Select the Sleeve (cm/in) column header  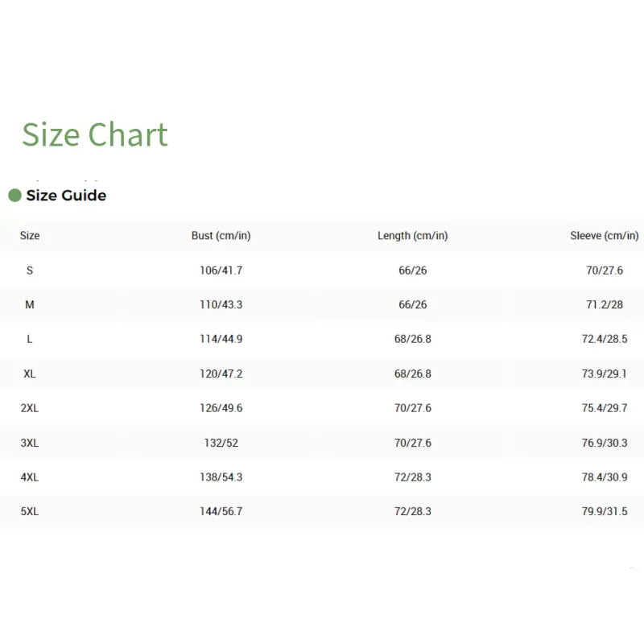coord(604,236)
